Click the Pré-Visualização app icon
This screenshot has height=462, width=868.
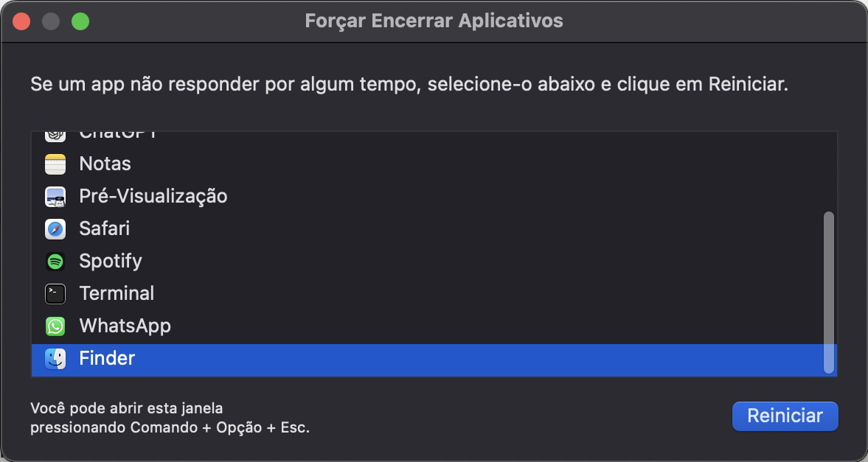click(x=55, y=196)
